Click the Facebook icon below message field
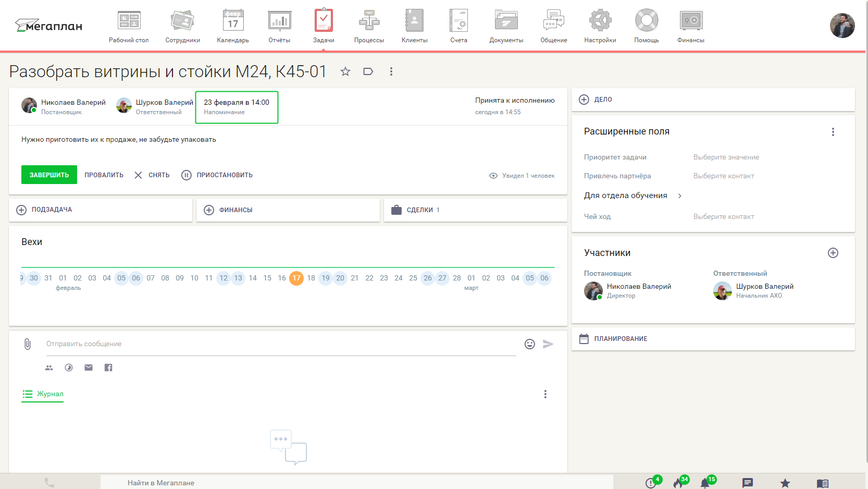 tap(108, 368)
